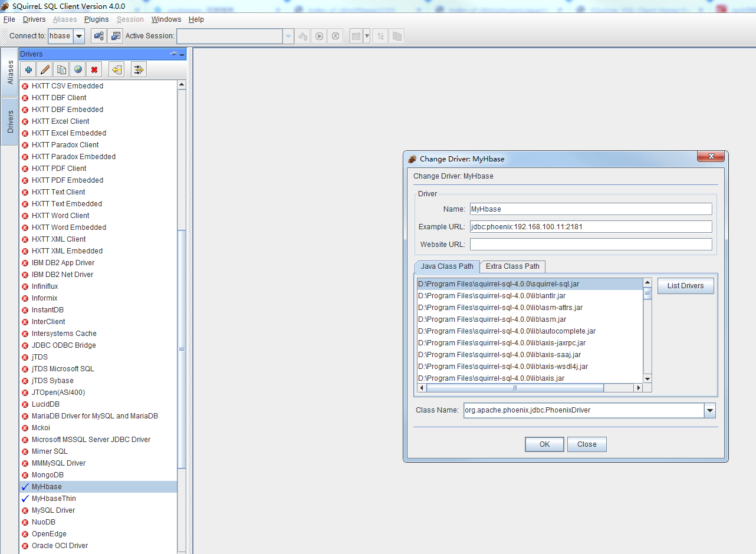Click class path list scroll-down arrow
The image size is (756, 554).
click(647, 378)
